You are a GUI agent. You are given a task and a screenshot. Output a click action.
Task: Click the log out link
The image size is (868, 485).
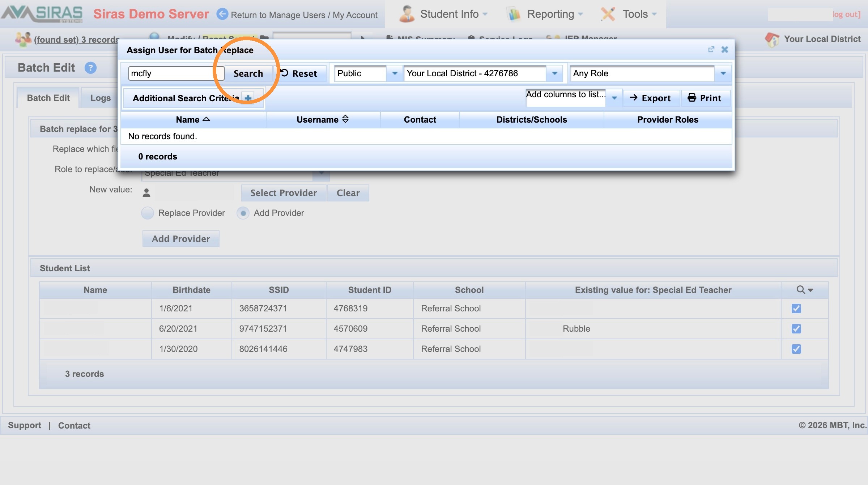[846, 14]
